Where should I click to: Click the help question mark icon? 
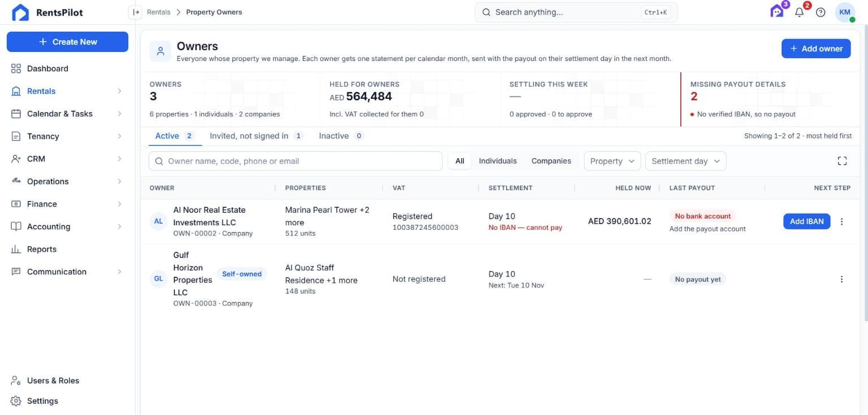(821, 12)
